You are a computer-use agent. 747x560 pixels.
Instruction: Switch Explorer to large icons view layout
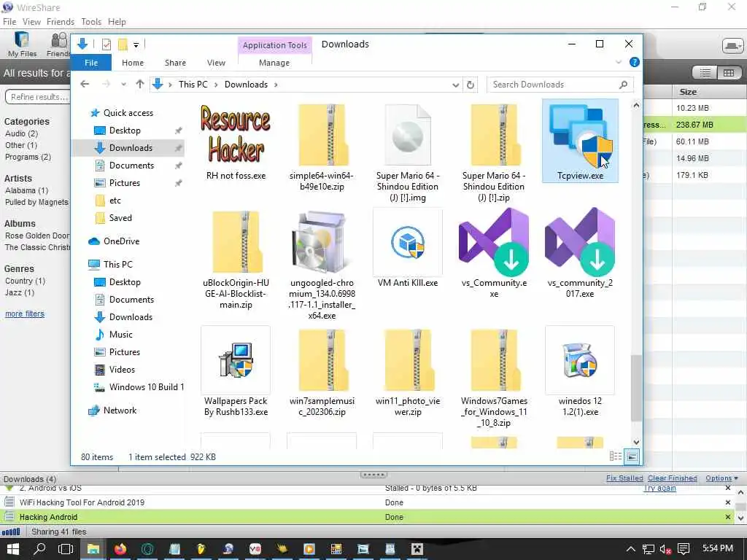[632, 456]
